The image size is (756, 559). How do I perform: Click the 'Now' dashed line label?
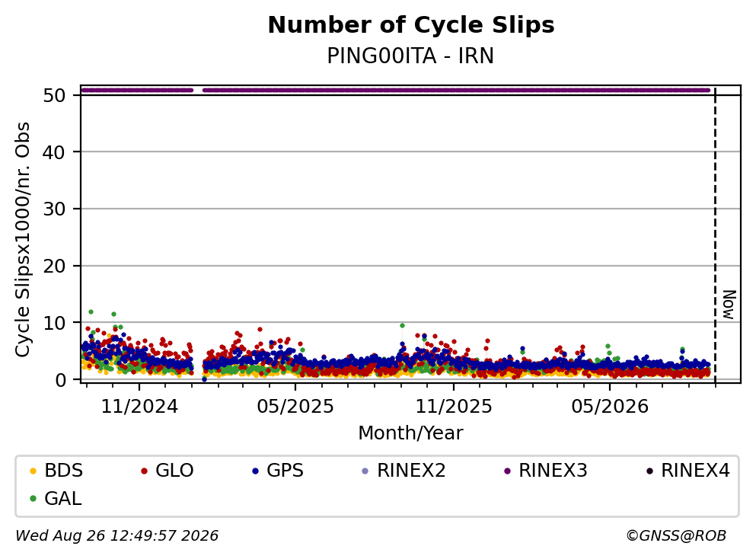click(x=729, y=305)
